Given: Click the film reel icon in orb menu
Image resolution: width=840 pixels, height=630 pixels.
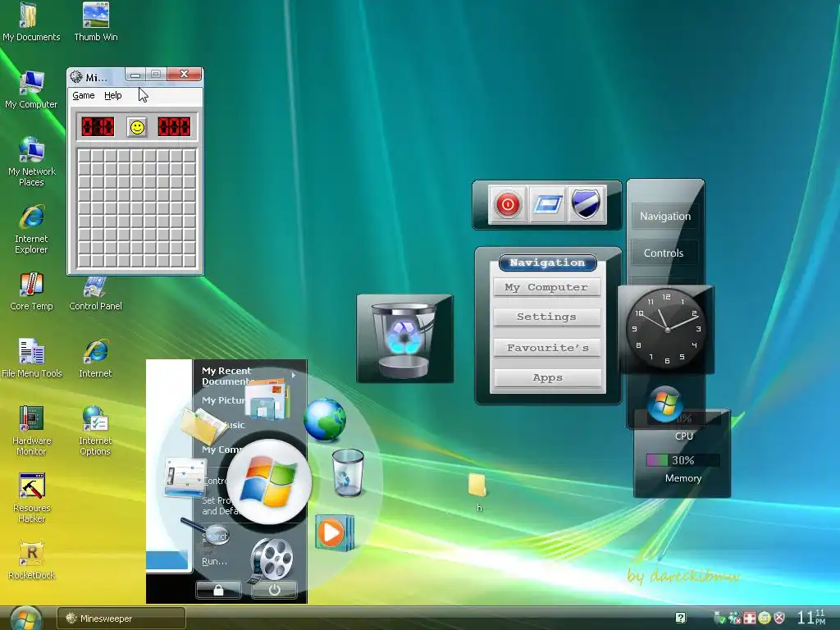Looking at the screenshot, I should (x=272, y=559).
